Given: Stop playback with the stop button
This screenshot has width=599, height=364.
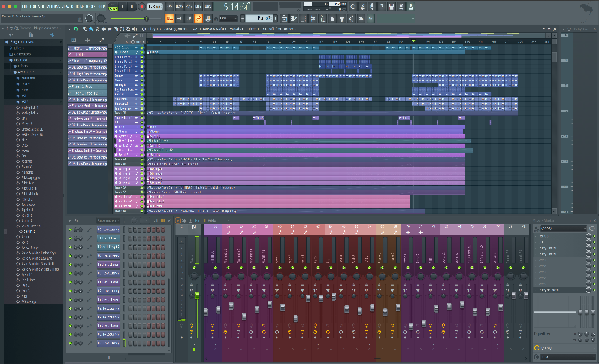Looking at the screenshot, I should pyautogui.click(x=132, y=7).
